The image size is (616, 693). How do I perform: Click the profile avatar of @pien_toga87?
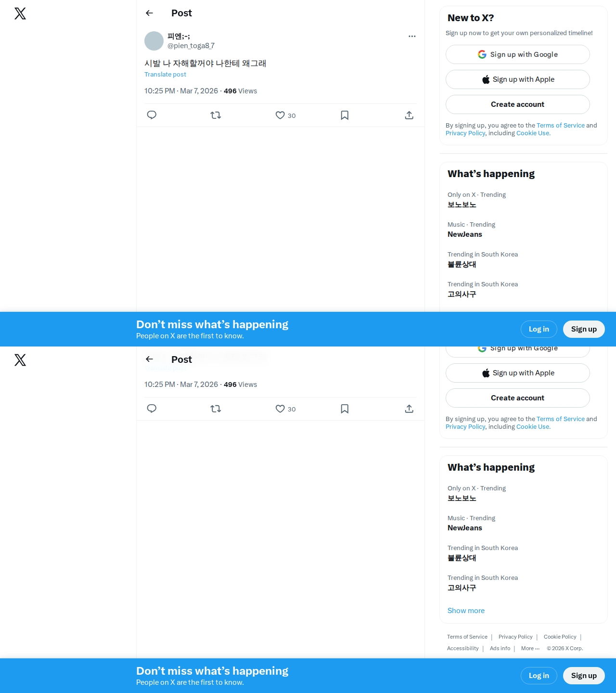[154, 41]
